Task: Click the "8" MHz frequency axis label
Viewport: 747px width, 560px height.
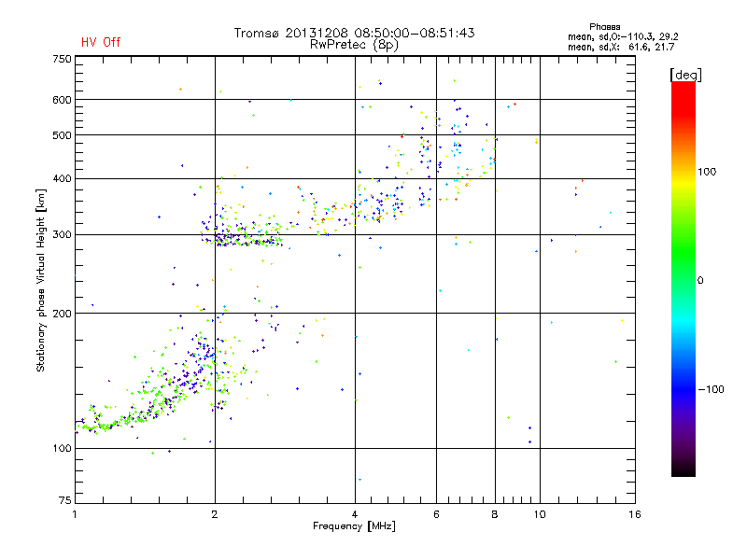Action: [x=495, y=514]
